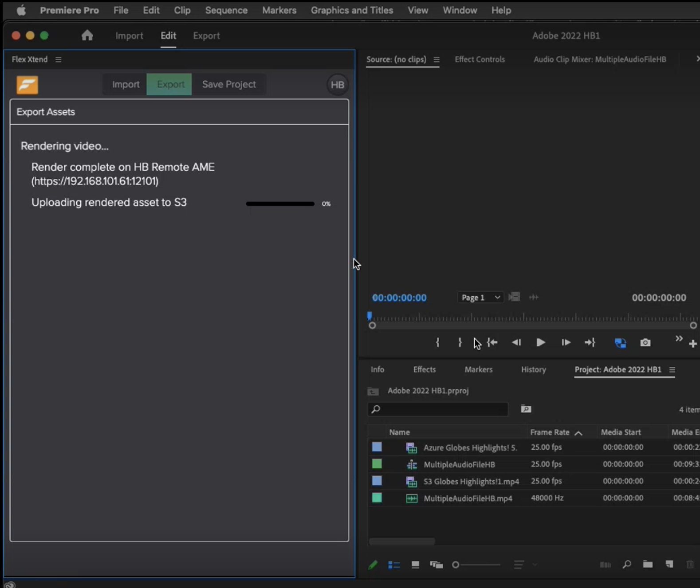Switch to List View

394,565
